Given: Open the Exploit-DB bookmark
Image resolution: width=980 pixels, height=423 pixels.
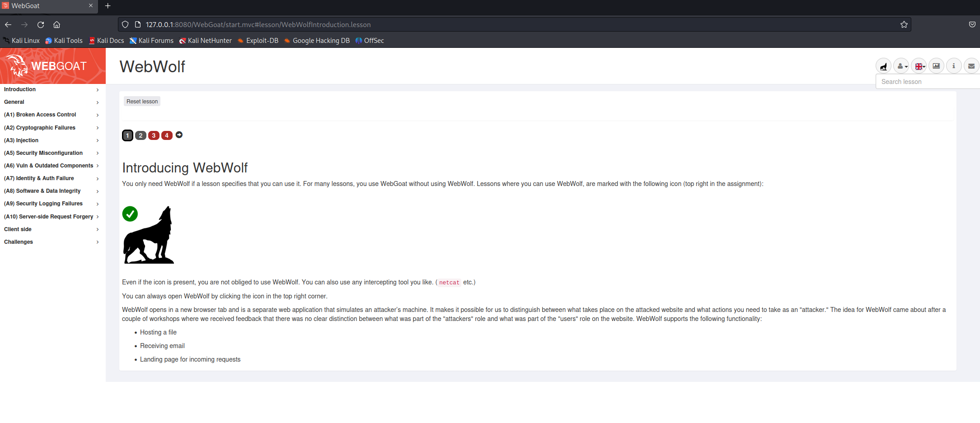Looking at the screenshot, I should click(x=258, y=41).
